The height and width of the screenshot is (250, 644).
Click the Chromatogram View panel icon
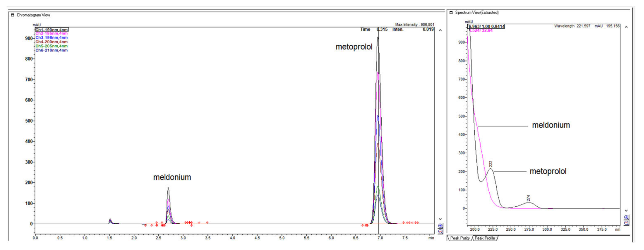tap(12, 15)
